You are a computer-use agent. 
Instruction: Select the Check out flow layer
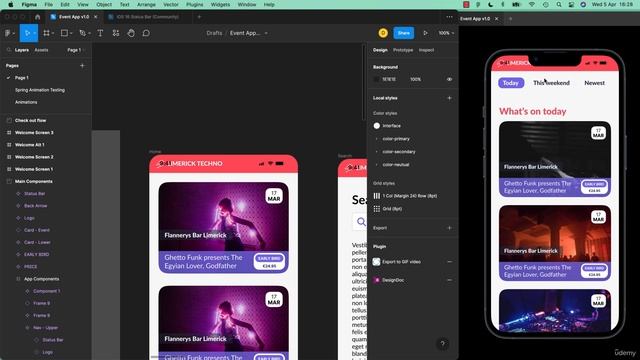31,120
